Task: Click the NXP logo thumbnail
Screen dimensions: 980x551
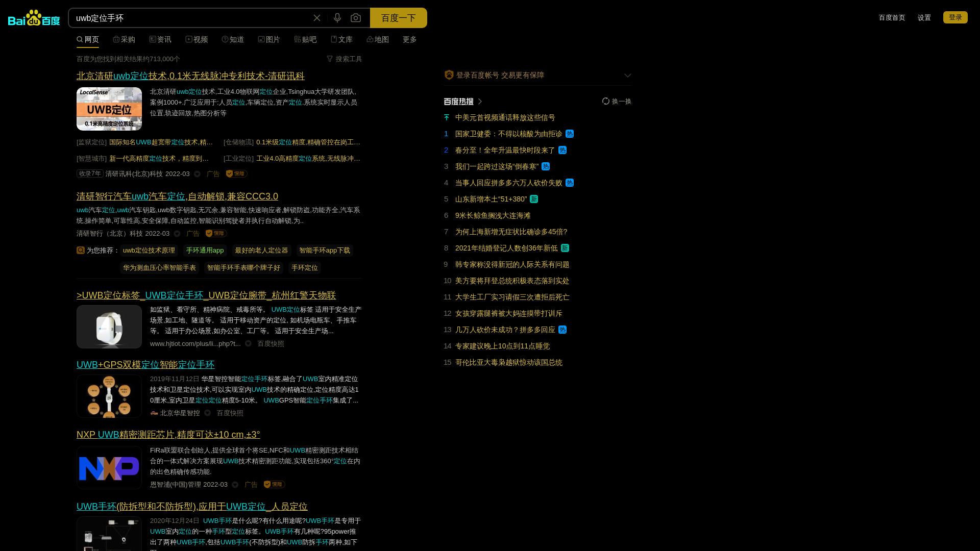Action: tap(109, 468)
